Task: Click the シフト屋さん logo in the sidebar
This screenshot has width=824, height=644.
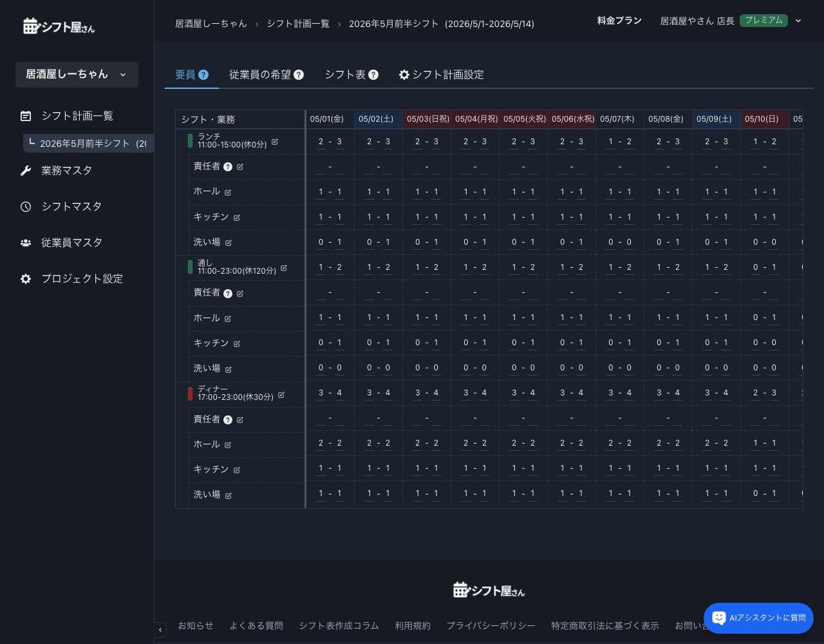Action: [58, 25]
